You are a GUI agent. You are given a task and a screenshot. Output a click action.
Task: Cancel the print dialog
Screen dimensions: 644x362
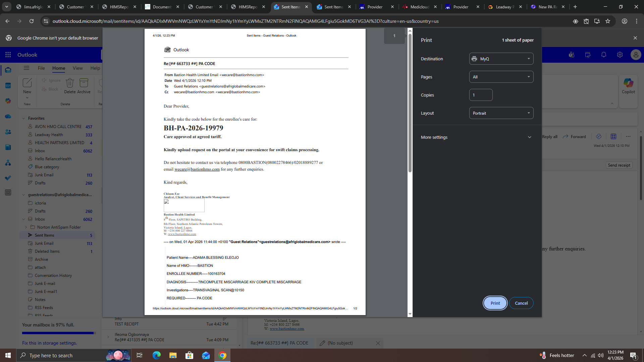[521, 303]
